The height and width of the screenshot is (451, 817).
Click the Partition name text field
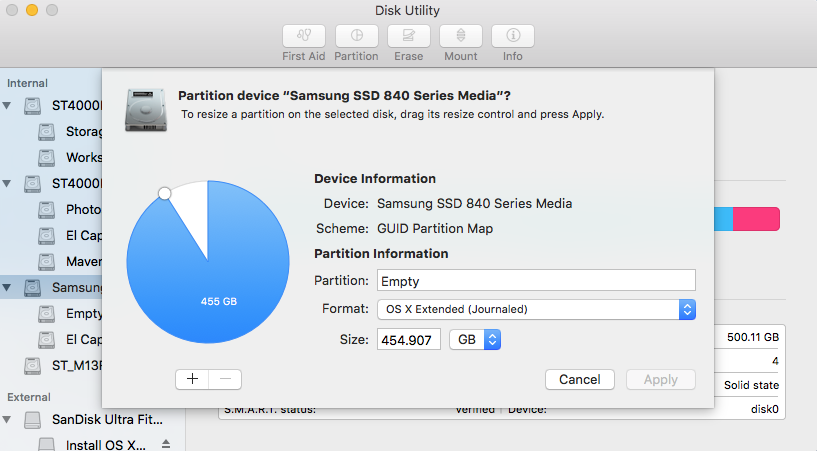point(536,281)
